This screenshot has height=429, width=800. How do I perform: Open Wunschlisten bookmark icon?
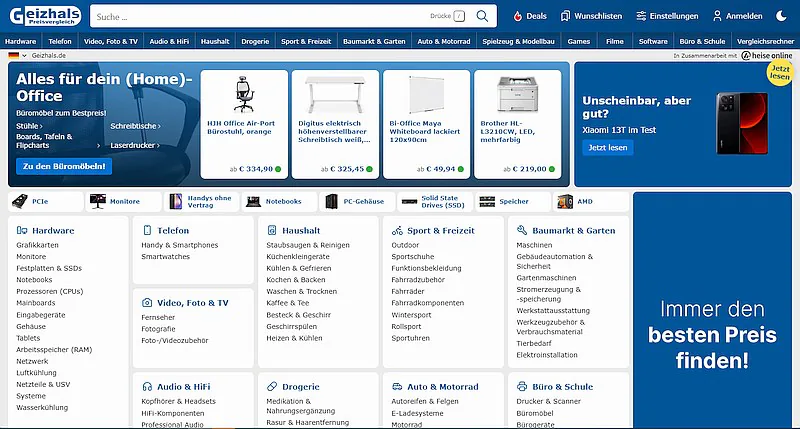pos(566,16)
